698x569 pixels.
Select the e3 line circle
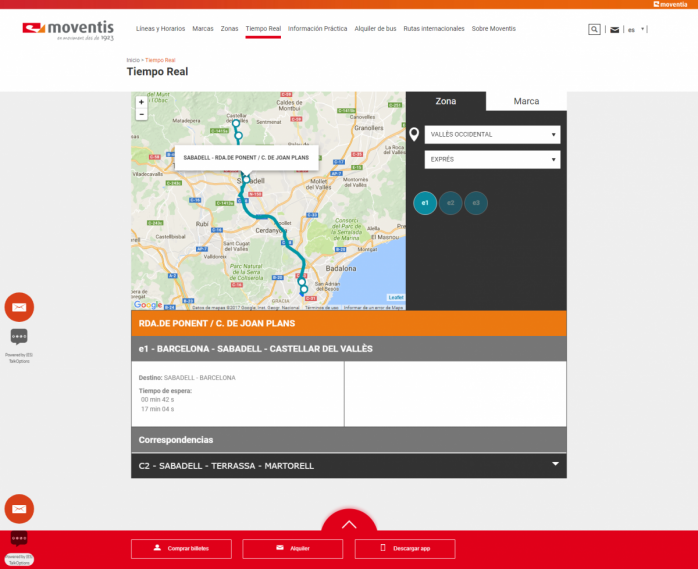[476, 203]
